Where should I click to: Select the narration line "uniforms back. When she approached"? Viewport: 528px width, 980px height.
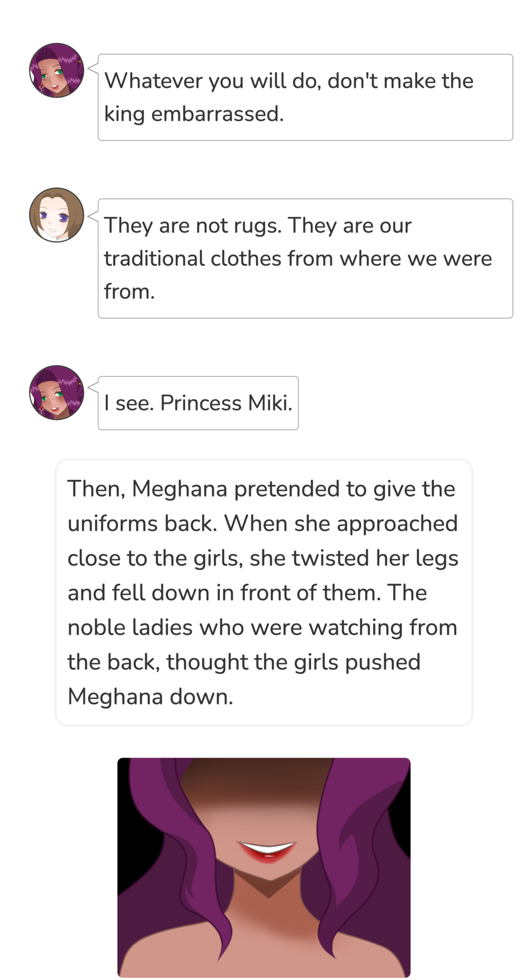(262, 524)
